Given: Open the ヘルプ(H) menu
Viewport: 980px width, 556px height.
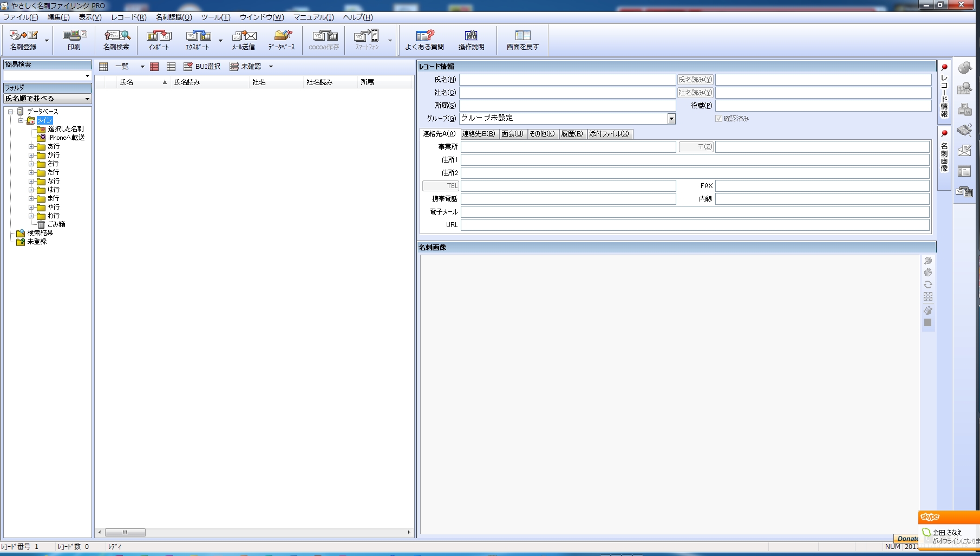Looking at the screenshot, I should click(358, 17).
